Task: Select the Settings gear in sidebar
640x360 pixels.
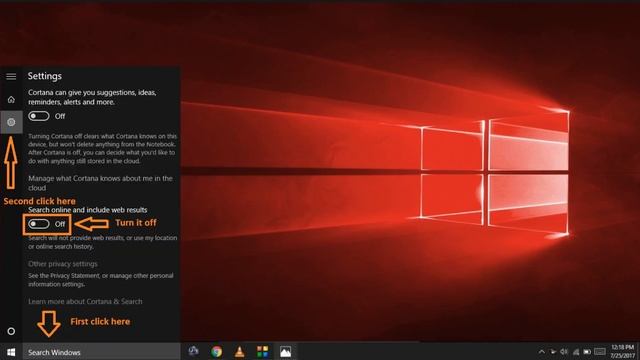Action: pos(11,122)
